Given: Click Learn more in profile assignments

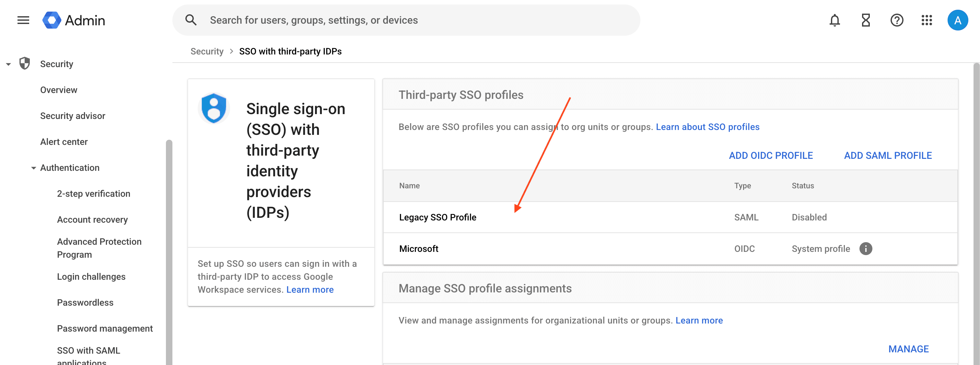Looking at the screenshot, I should pyautogui.click(x=699, y=320).
